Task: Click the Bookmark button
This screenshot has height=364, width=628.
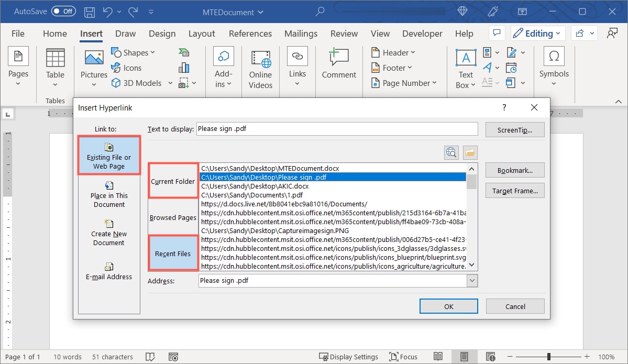Action: pos(514,170)
